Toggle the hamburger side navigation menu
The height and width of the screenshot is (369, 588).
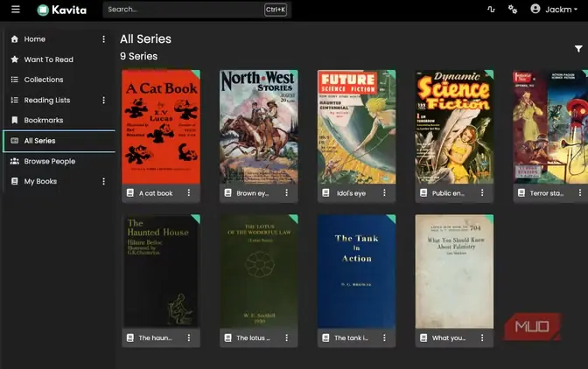16,9
